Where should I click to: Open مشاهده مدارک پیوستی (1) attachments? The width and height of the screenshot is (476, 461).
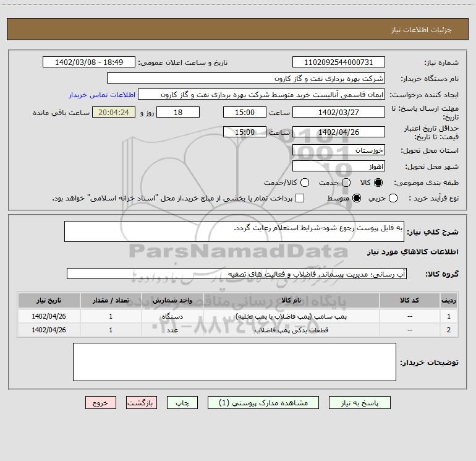(x=263, y=403)
